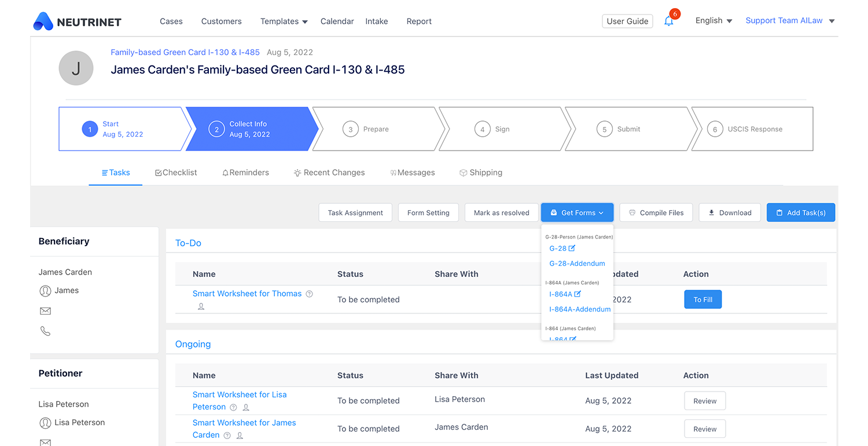Click the Neutrinet logo icon
The image size is (868, 446).
point(43,21)
